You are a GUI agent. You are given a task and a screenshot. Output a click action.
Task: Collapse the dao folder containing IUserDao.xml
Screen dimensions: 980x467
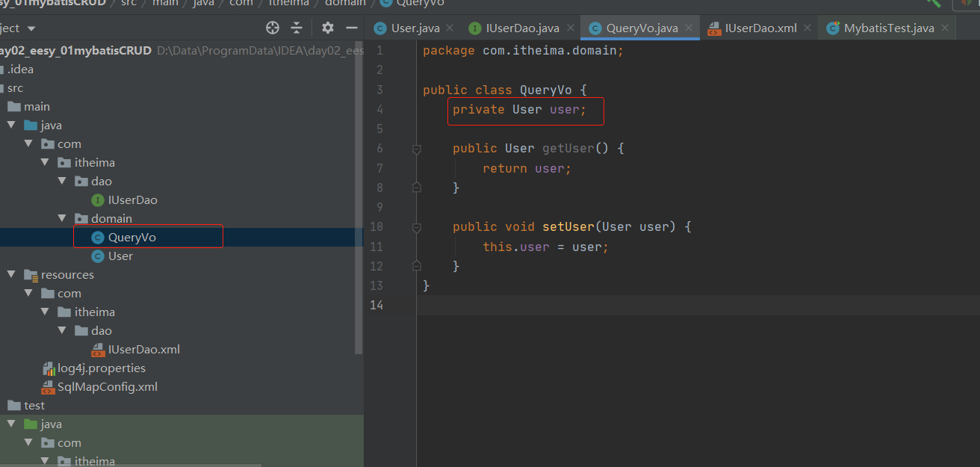pos(63,331)
